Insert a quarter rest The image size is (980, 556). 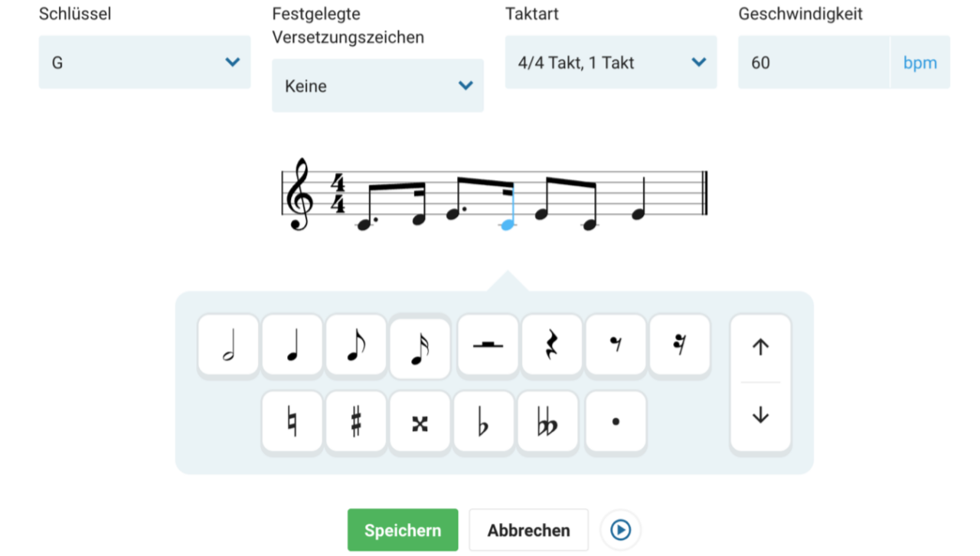(552, 345)
